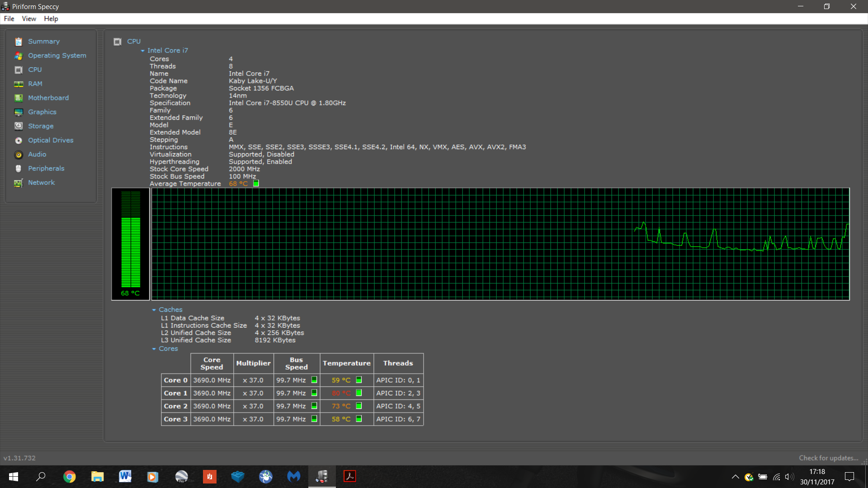This screenshot has width=868, height=488.
Task: Click the Core 1 temperature value 80 °C
Action: pos(341,393)
